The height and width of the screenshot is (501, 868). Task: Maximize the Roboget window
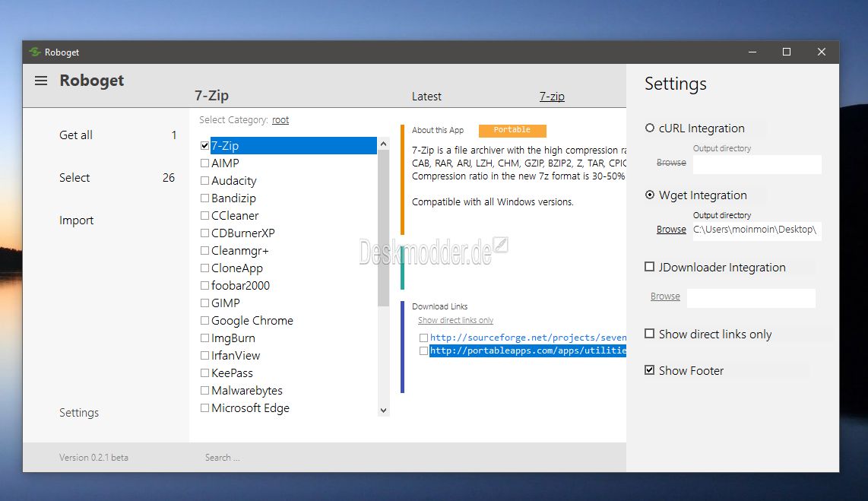[x=786, y=52]
